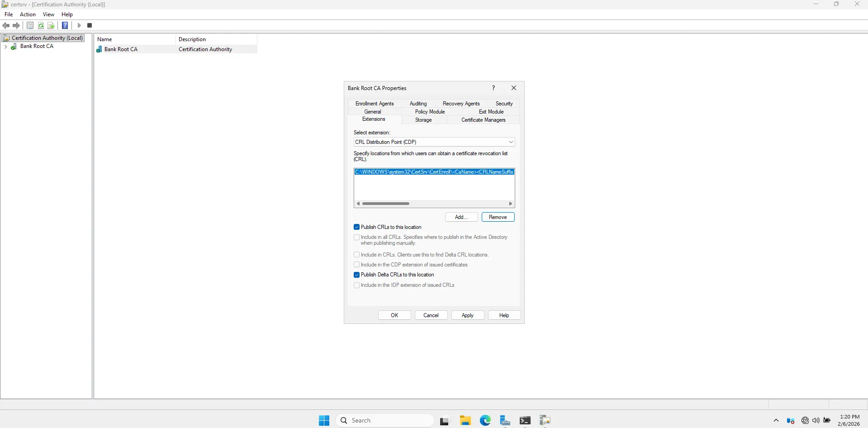Uncheck Publish CRLs to this location
The image size is (868, 428).
point(357,227)
